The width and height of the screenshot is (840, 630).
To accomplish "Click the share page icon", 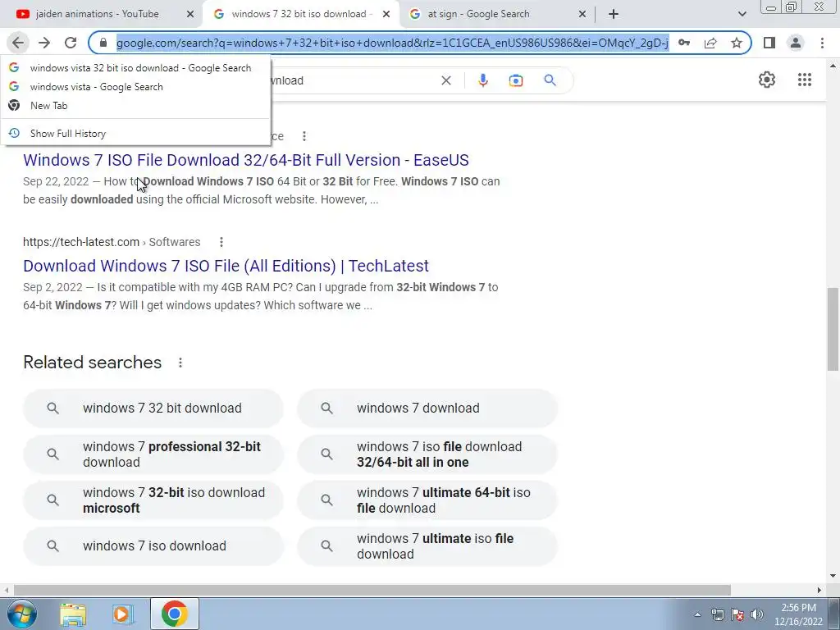I will tap(710, 43).
